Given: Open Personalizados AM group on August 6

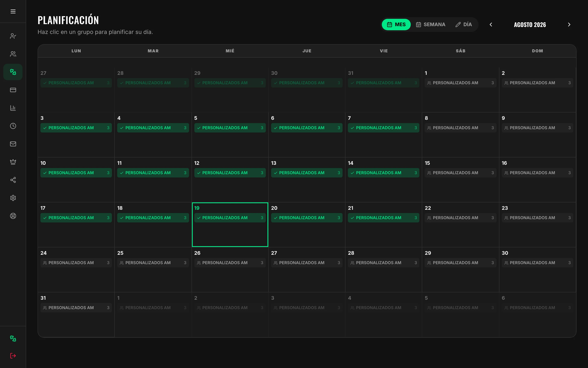Looking at the screenshot, I should [307, 128].
